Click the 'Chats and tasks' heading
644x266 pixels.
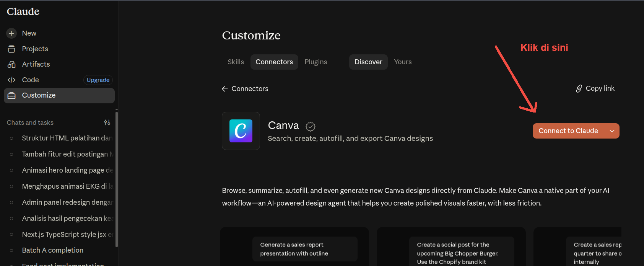30,123
